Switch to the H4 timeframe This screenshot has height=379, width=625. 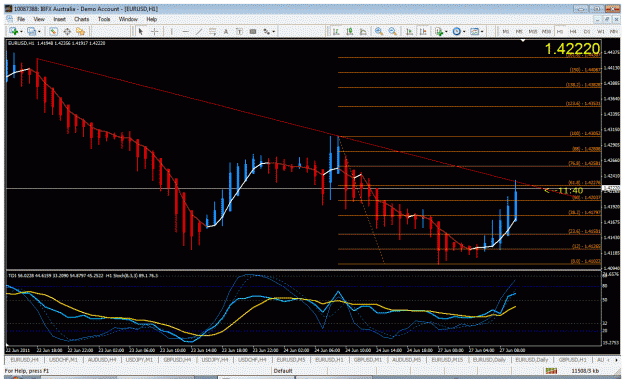coord(573,31)
